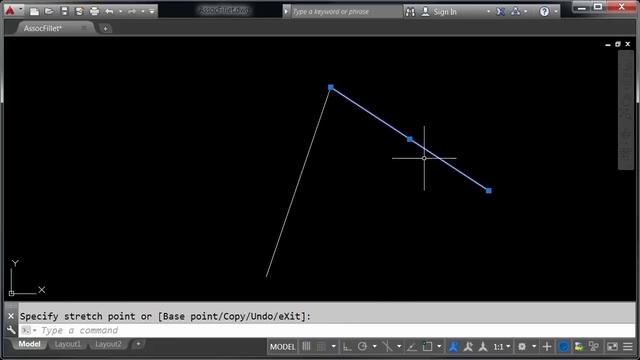The width and height of the screenshot is (640, 360).
Task: Click the Undo arrow icon
Action: 109,11
